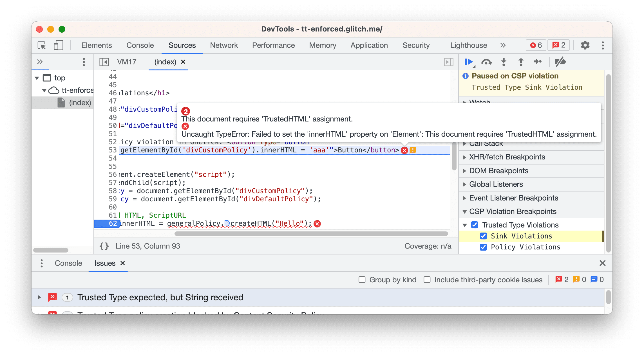Switch to the Console tab
Image resolution: width=644 pixels, height=356 pixels.
pos(68,263)
